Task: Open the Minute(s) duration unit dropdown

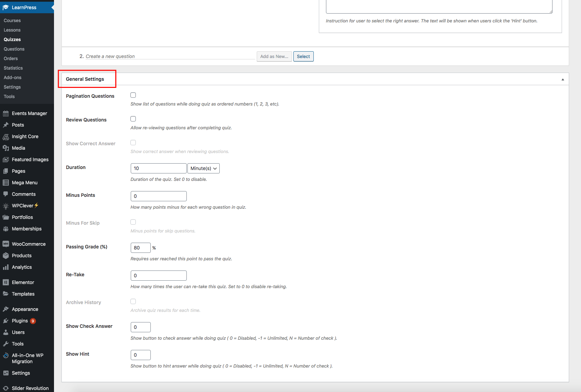Action: tap(203, 168)
